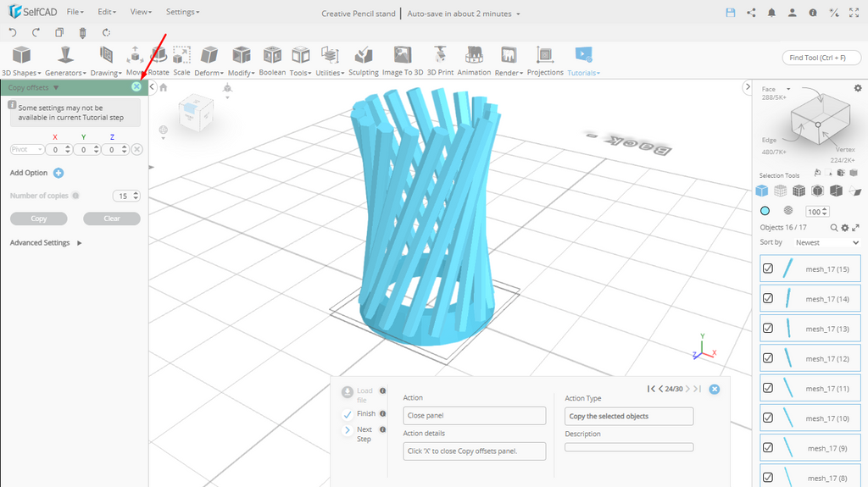The image size is (868, 487).
Task: Open the Pivot dropdown
Action: coord(26,149)
